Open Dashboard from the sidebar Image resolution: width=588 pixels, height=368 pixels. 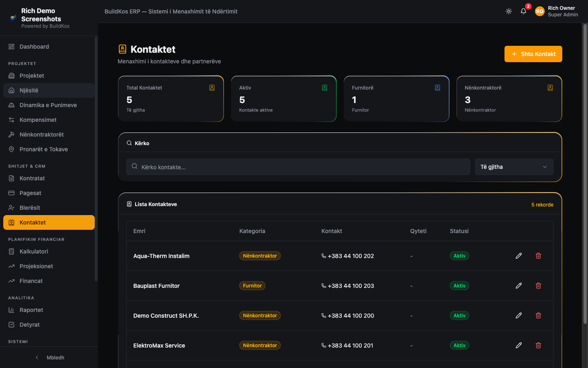click(49, 47)
